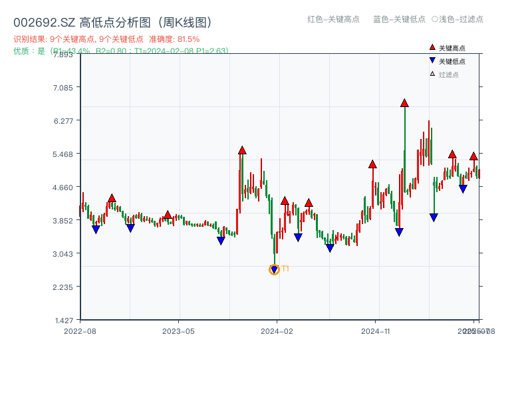Click red high marker just right of T1

point(285,201)
